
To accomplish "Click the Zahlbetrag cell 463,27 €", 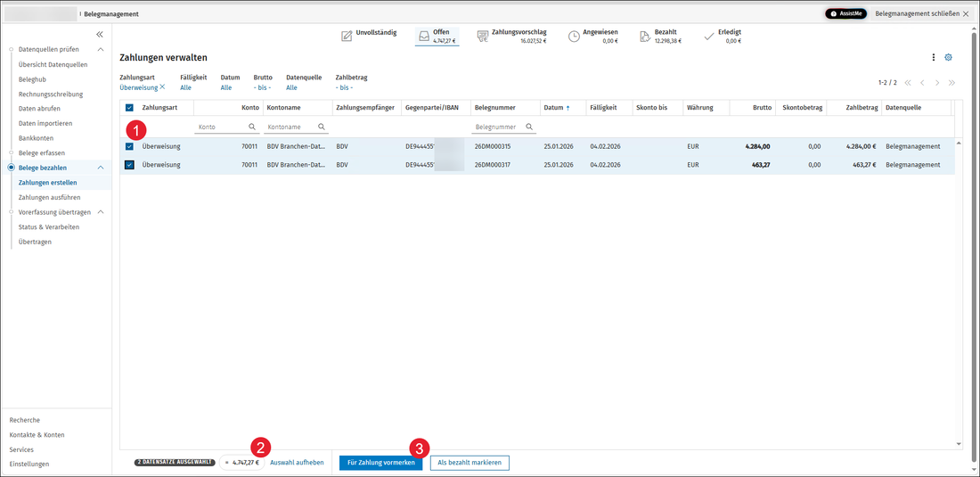I will click(x=862, y=165).
